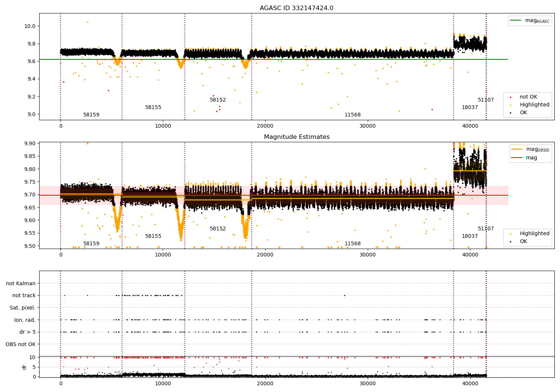Image resolution: width=560 pixels, height=392 pixels.
Task: Click OBSID label 18037 in Magnitude Estimates panel
Action: point(470,236)
